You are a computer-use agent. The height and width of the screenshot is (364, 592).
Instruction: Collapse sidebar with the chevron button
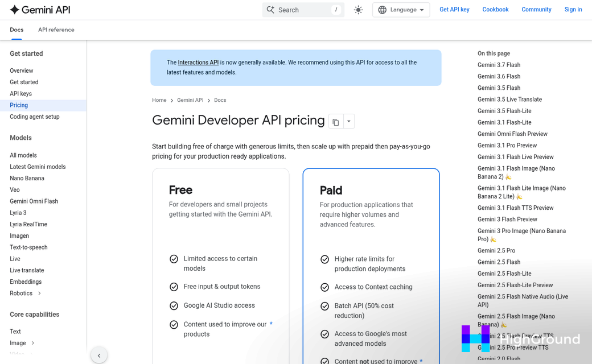99,355
